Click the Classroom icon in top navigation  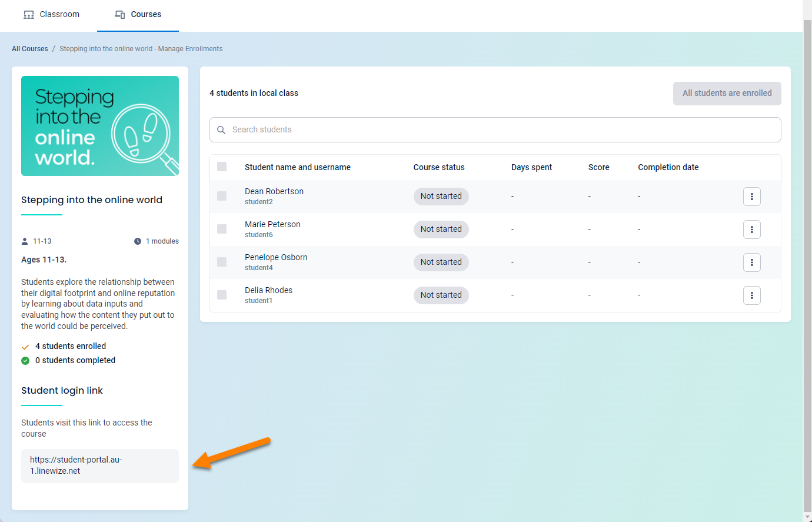click(28, 14)
